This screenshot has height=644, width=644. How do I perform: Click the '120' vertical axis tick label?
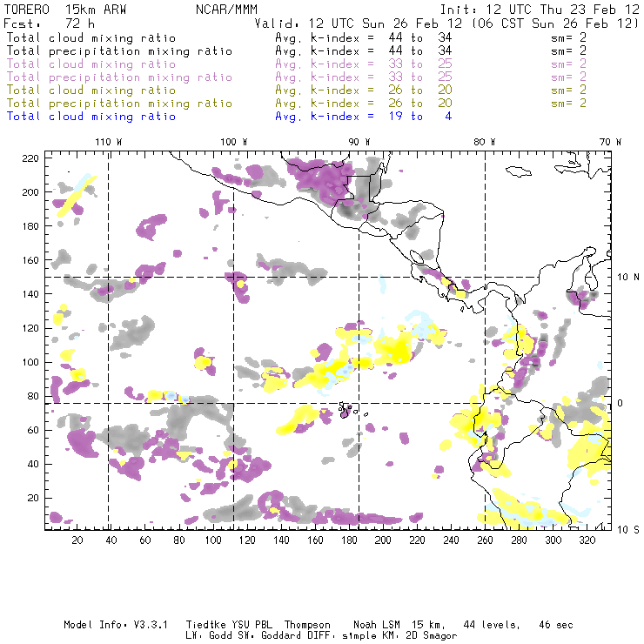(x=30, y=328)
